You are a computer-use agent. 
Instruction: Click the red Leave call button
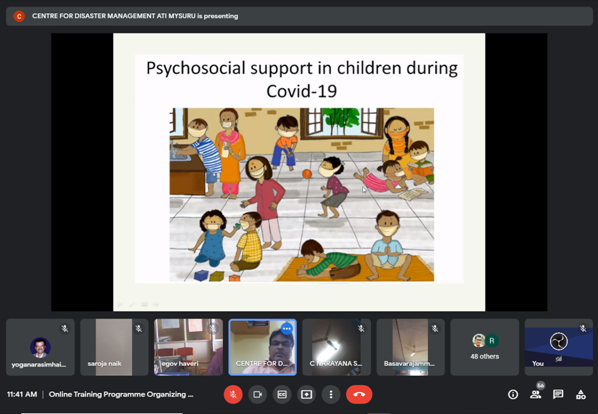click(359, 394)
